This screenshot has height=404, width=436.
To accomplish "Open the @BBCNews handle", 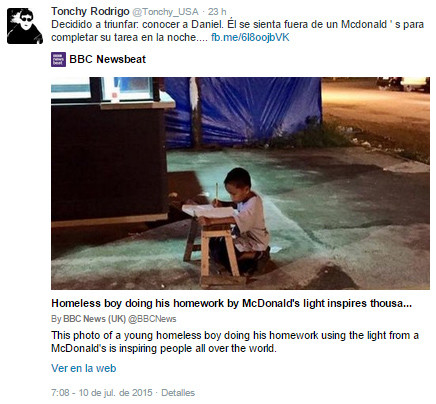I will tap(152, 319).
